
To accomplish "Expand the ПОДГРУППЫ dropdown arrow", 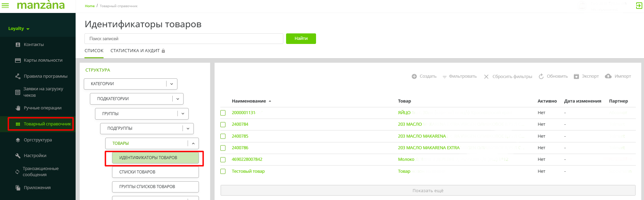I will pos(188,128).
